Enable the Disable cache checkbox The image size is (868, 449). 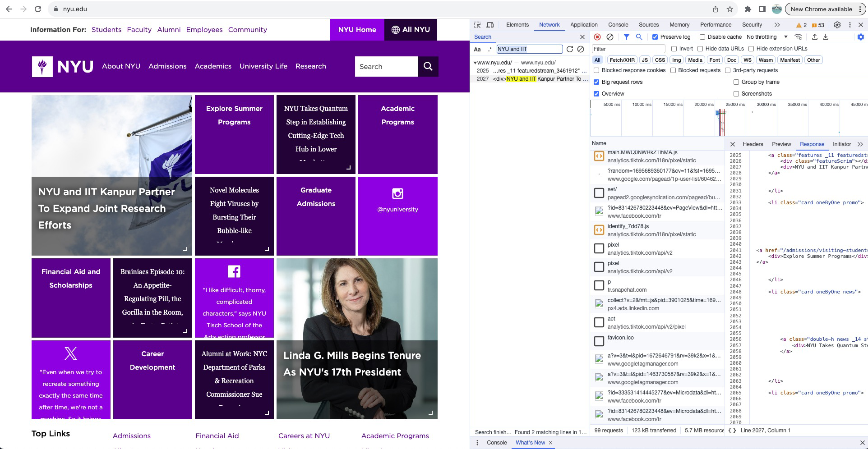point(702,37)
